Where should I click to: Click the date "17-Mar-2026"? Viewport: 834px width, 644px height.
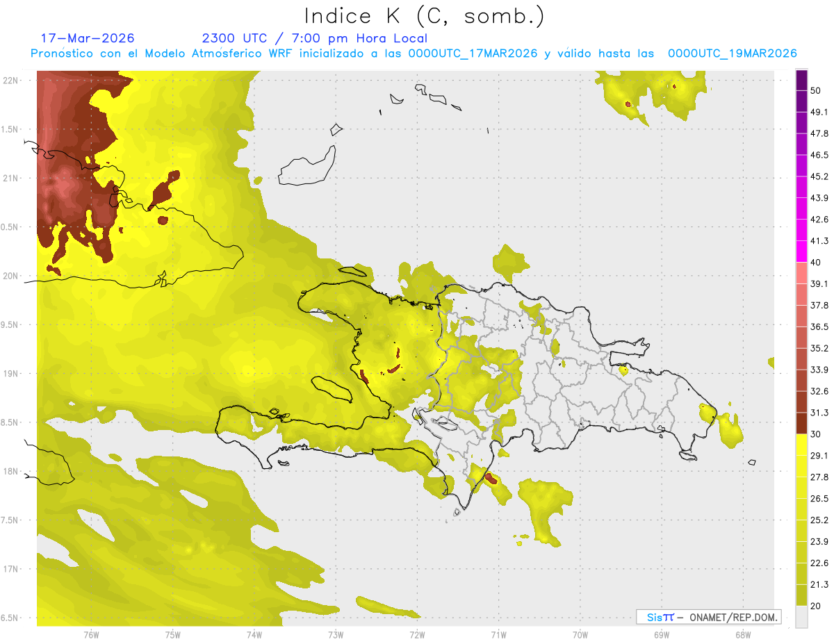(88, 38)
